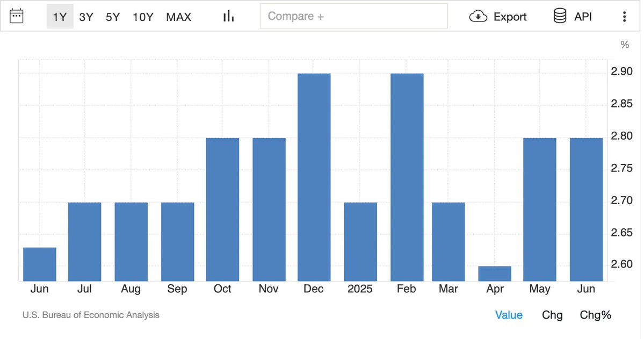Select the Oct bar in the chart
This screenshot has width=644, height=339.
click(222, 210)
